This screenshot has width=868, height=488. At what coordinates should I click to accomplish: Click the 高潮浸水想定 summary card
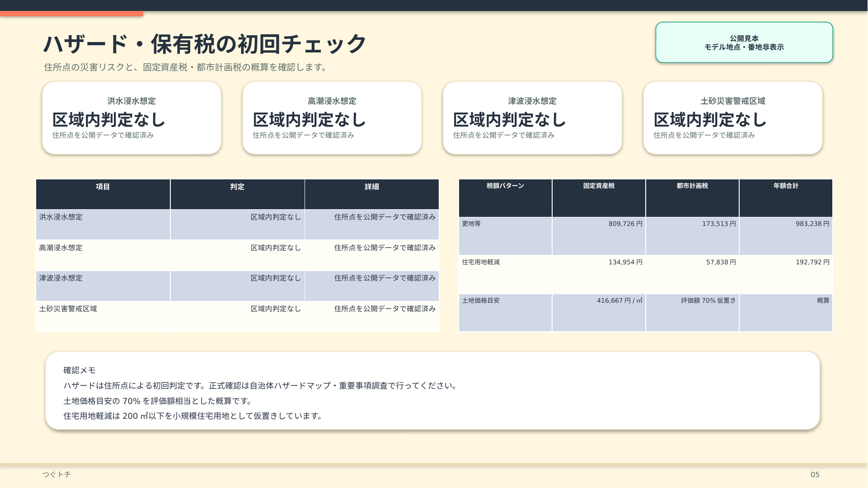[332, 118]
